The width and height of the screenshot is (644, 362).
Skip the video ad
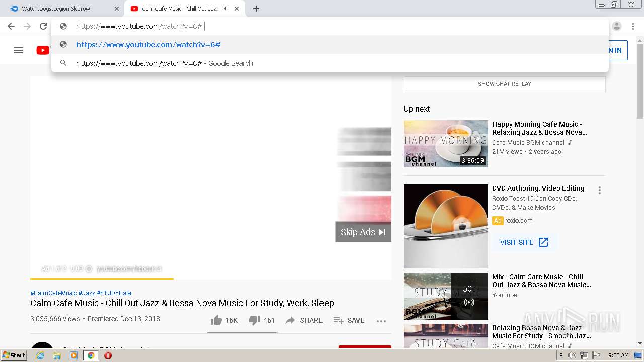click(x=363, y=232)
